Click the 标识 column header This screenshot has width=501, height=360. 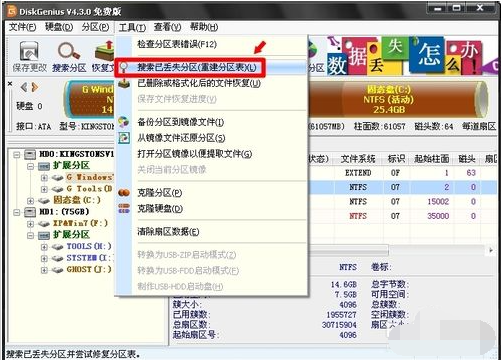pyautogui.click(x=396, y=159)
